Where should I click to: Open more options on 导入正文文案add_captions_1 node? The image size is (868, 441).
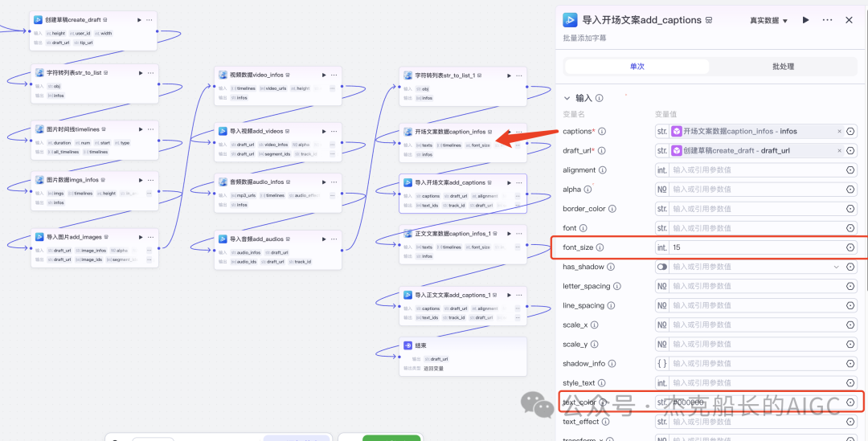pyautogui.click(x=518, y=296)
